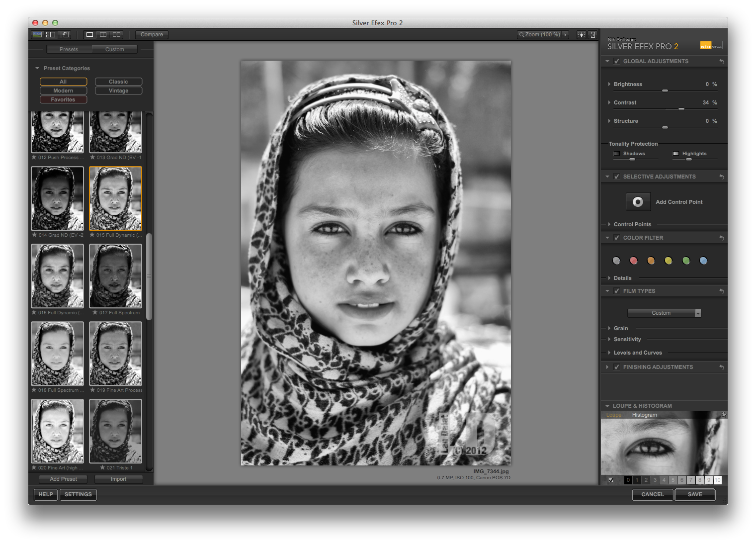This screenshot has width=756, height=544.
Task: Toggle Global Adjustments checkbox
Action: coord(617,62)
